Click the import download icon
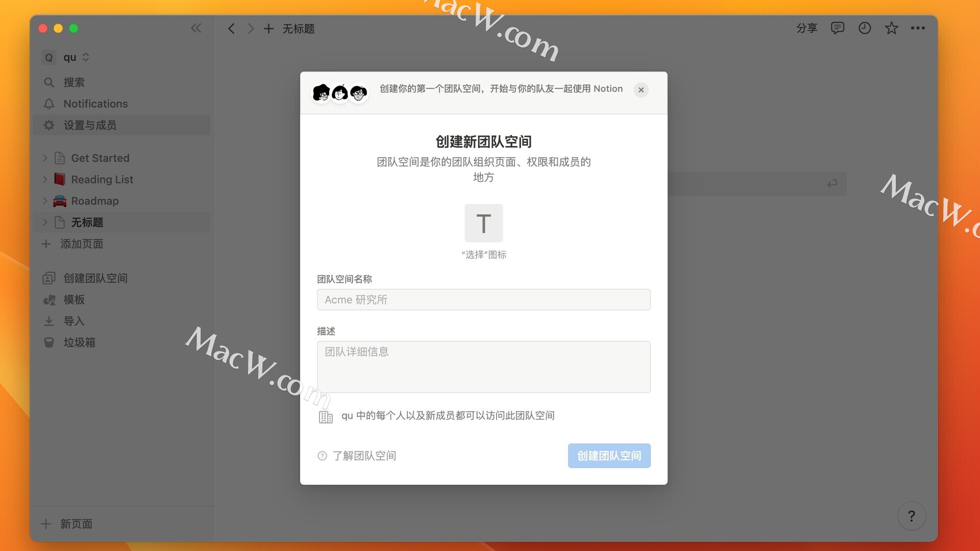Viewport: 980px width, 551px height. click(x=49, y=321)
